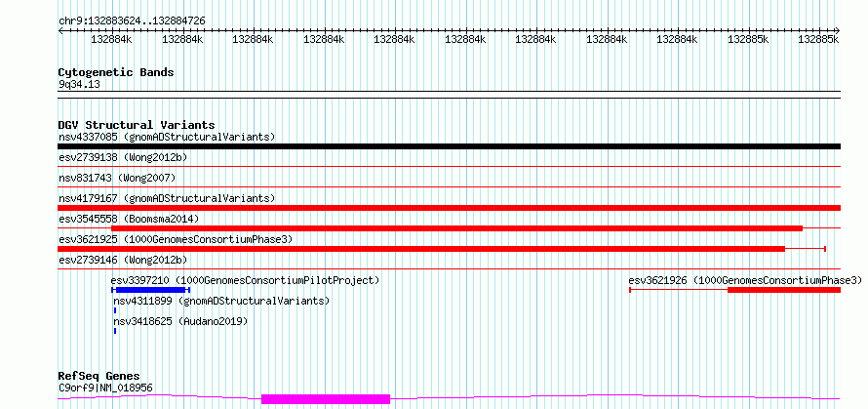Image resolution: width=868 pixels, height=409 pixels.
Task: Select the black nsv4337085 variant bar
Action: point(450,146)
